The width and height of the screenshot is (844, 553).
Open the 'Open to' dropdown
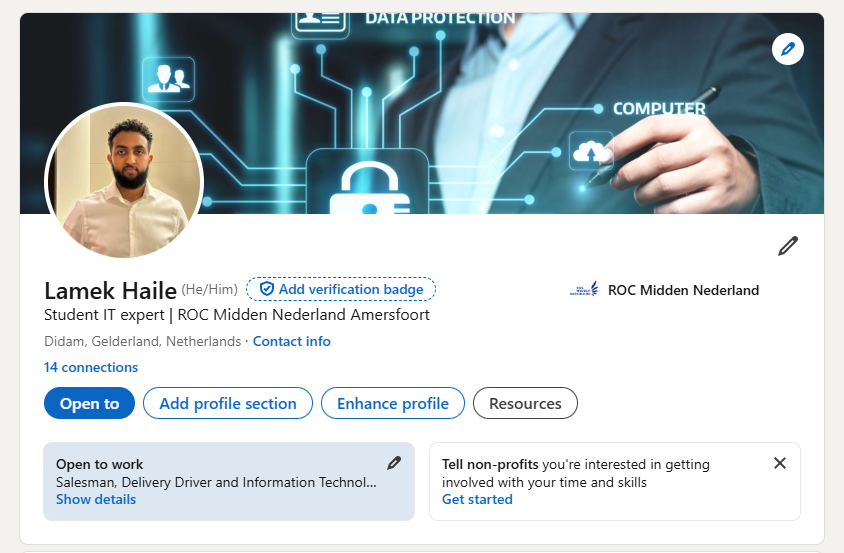pos(89,403)
